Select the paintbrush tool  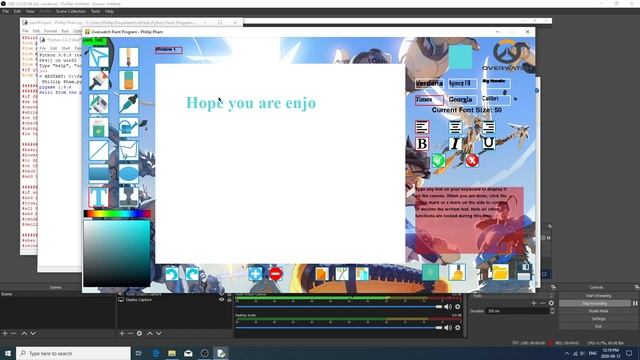[x=99, y=80]
